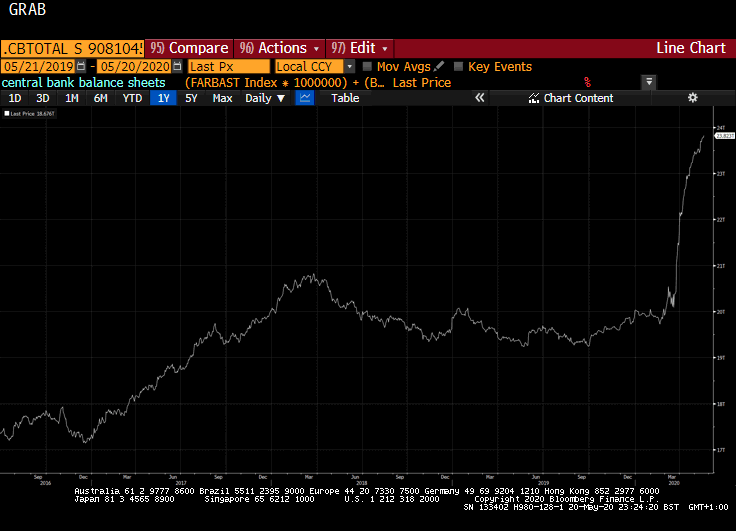Click the 20T axis label
The image size is (736, 531).
pyautogui.click(x=721, y=312)
